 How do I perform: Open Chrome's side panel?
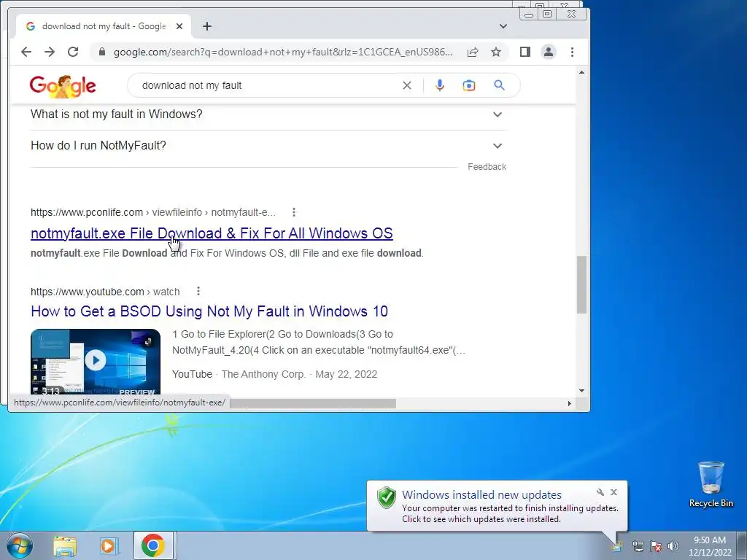pyautogui.click(x=525, y=52)
